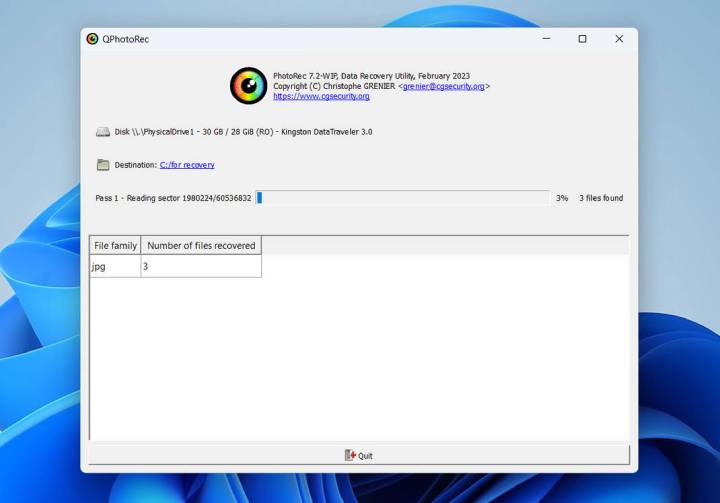This screenshot has height=503, width=720.
Task: Click the Quit button
Action: (359, 455)
